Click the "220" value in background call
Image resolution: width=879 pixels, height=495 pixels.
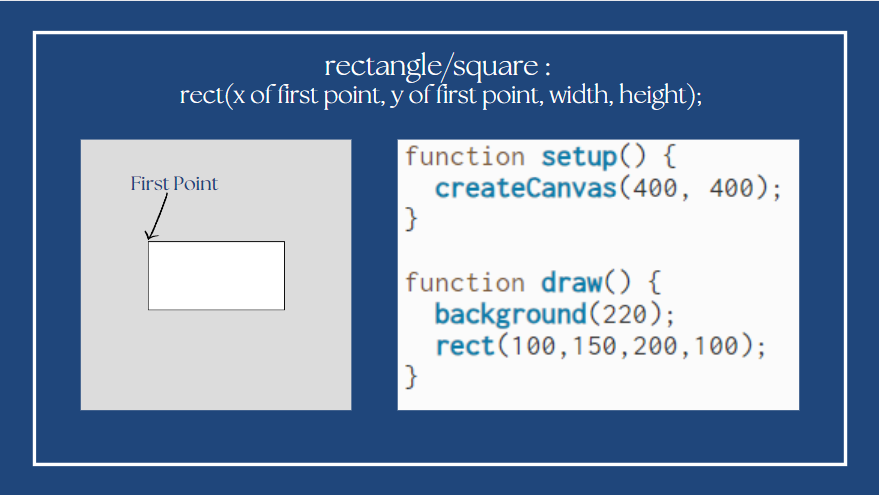626,314
